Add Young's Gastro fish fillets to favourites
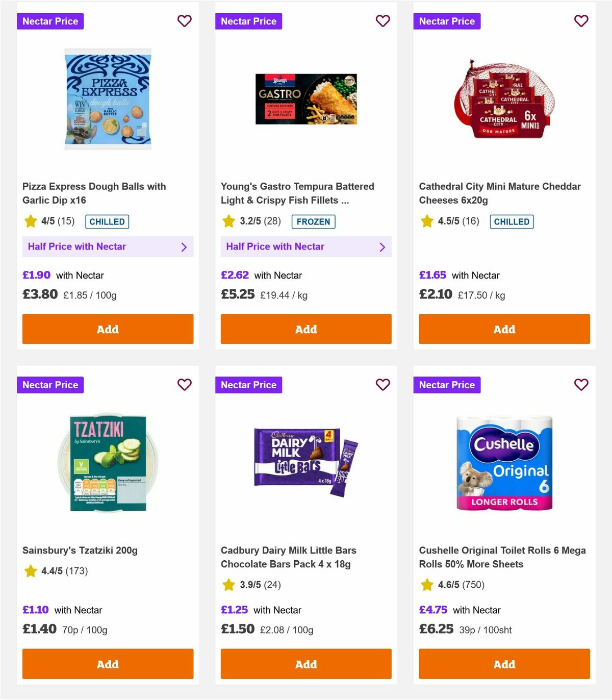Screen dimensions: 612x700 click(x=382, y=21)
